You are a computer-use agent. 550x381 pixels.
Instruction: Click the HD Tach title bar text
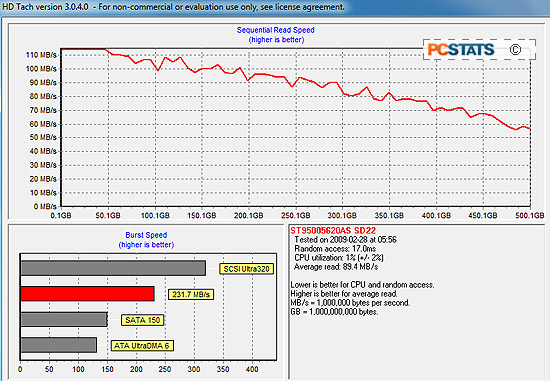tap(173, 7)
